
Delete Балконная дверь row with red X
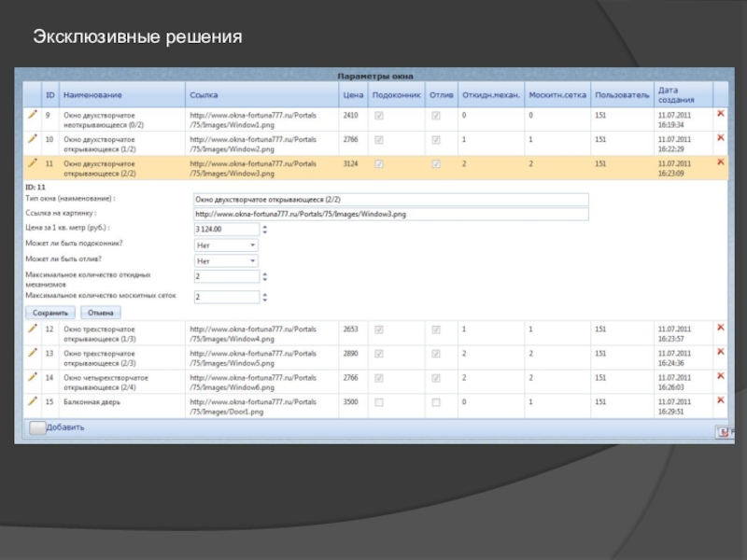[x=720, y=400]
